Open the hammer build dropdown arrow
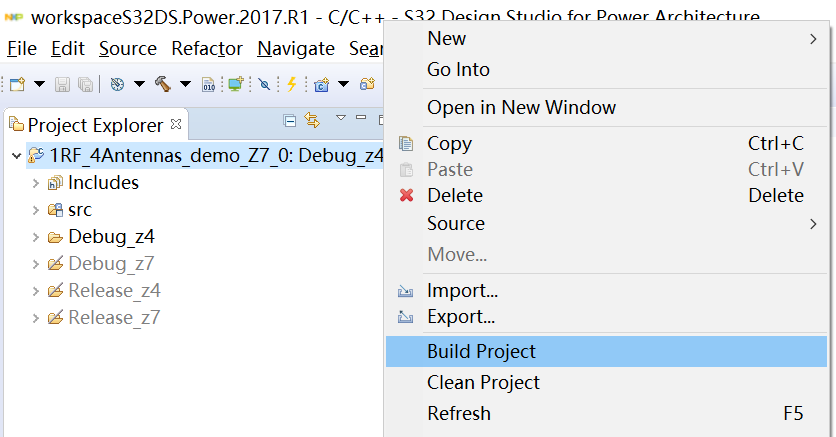 [185, 84]
